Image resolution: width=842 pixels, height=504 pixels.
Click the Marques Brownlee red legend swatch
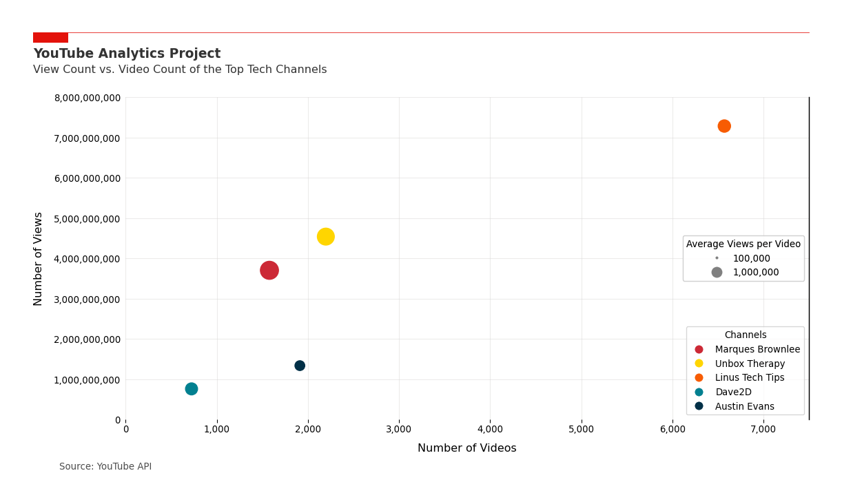coord(699,350)
